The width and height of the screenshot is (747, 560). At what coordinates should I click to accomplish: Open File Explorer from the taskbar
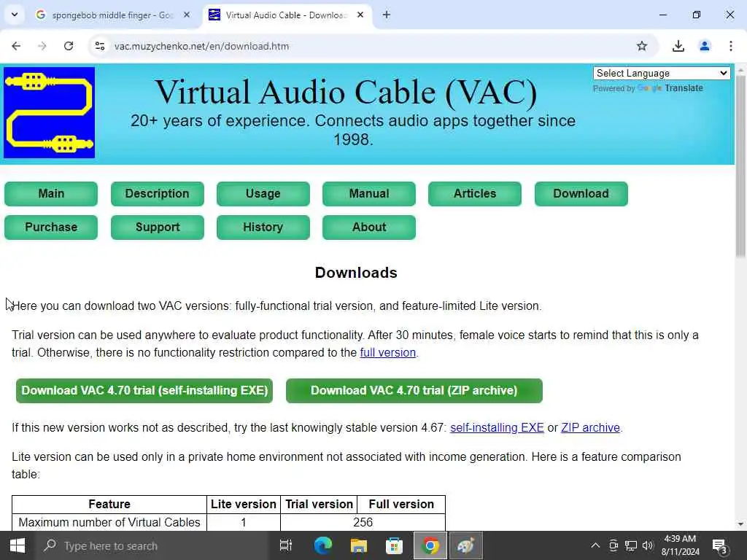pyautogui.click(x=358, y=545)
